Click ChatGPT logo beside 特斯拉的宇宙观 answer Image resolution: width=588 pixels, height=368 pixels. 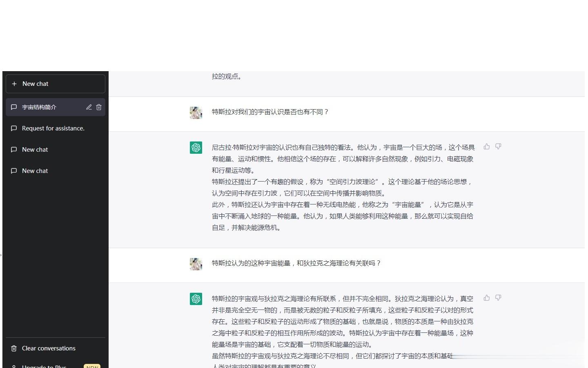[196, 299]
